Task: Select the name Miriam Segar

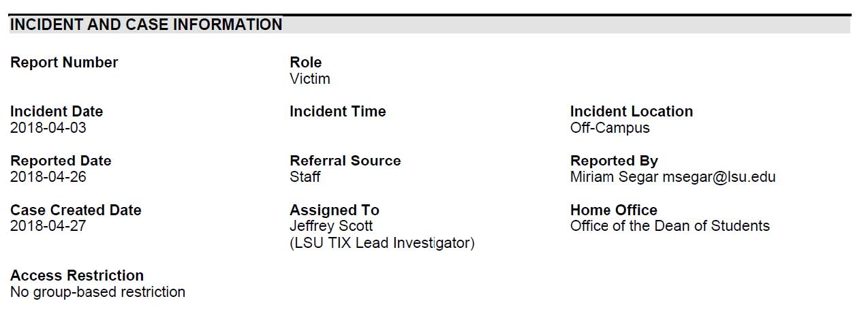Action: pyautogui.click(x=615, y=177)
